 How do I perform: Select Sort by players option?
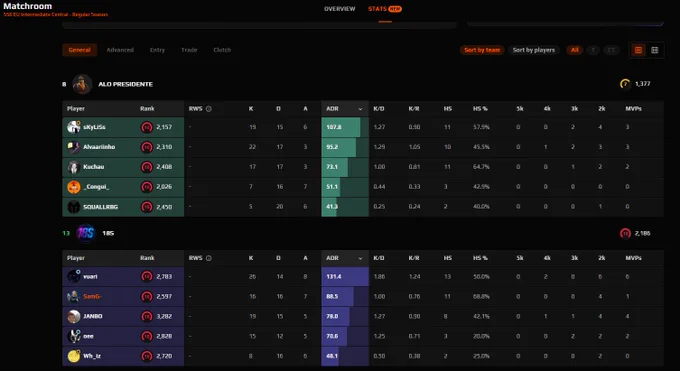point(533,50)
